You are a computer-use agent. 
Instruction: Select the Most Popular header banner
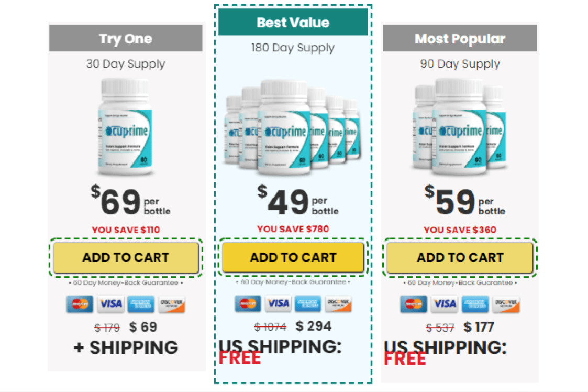460,39
